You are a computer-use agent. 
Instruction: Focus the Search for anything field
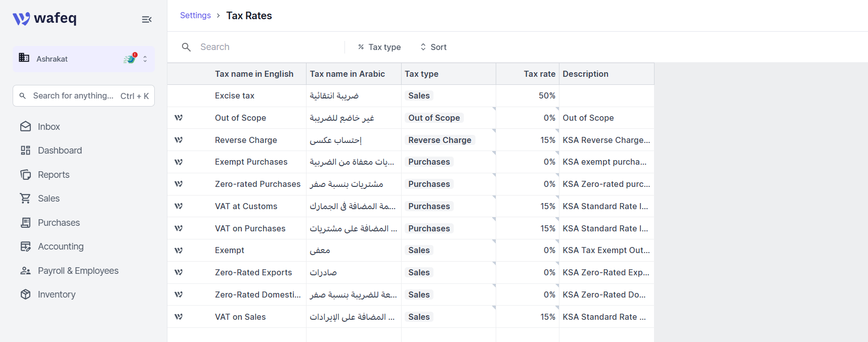coord(84,96)
